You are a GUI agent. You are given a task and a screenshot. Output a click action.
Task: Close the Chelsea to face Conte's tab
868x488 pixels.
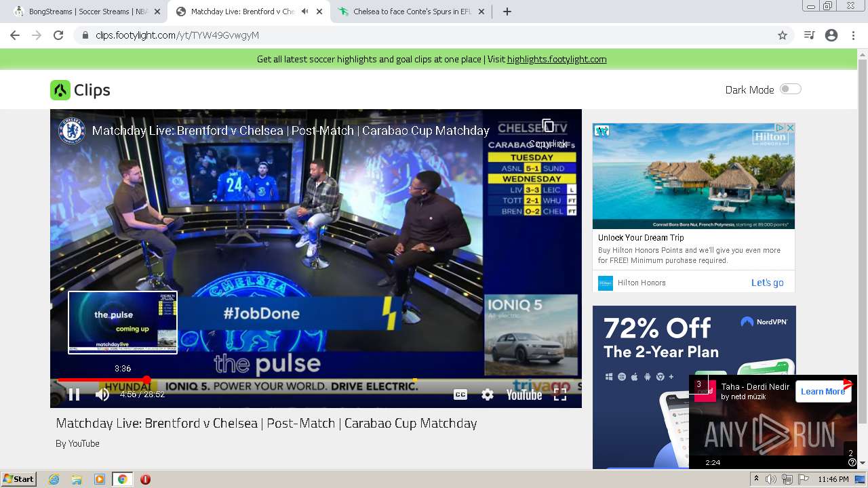481,12
